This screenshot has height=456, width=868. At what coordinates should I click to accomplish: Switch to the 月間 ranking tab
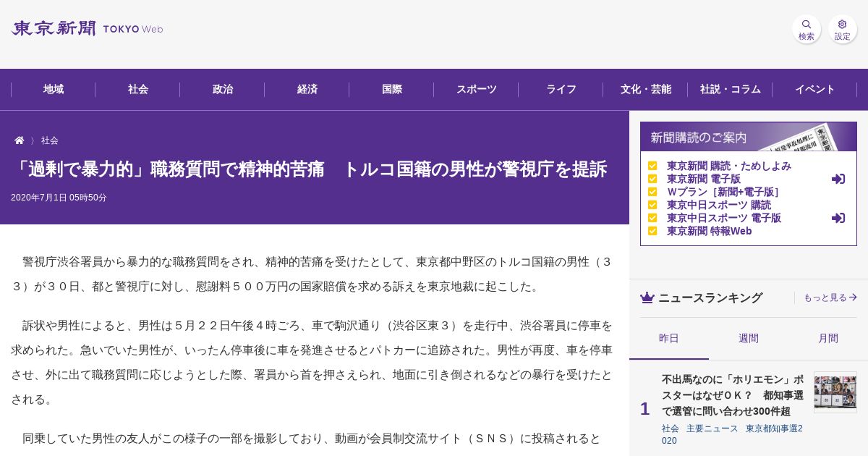tap(828, 339)
